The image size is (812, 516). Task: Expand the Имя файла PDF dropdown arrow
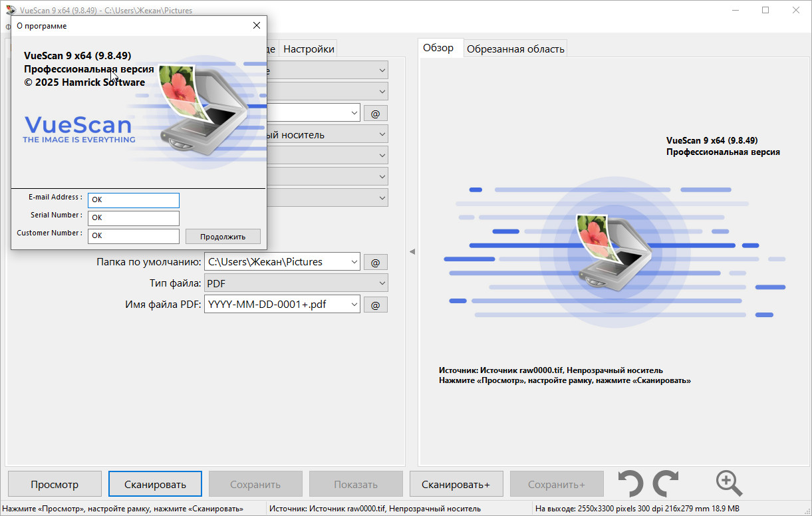tap(353, 305)
